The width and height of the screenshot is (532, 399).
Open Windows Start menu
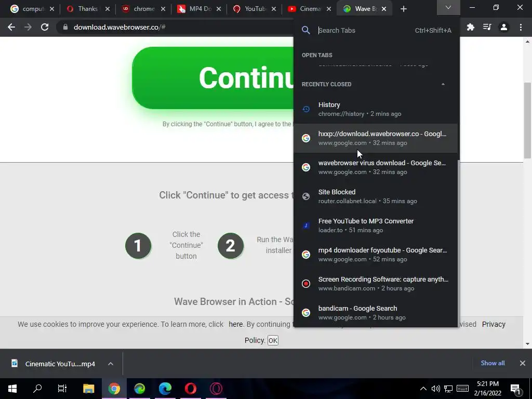pos(12,389)
